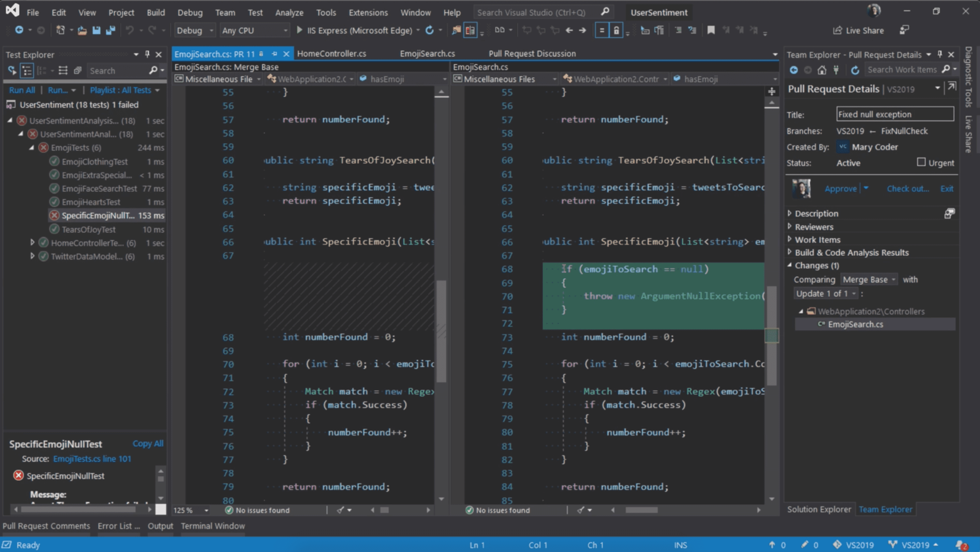Click the Start Debugging play button
Viewport: 980px width, 552px height.
click(x=299, y=30)
